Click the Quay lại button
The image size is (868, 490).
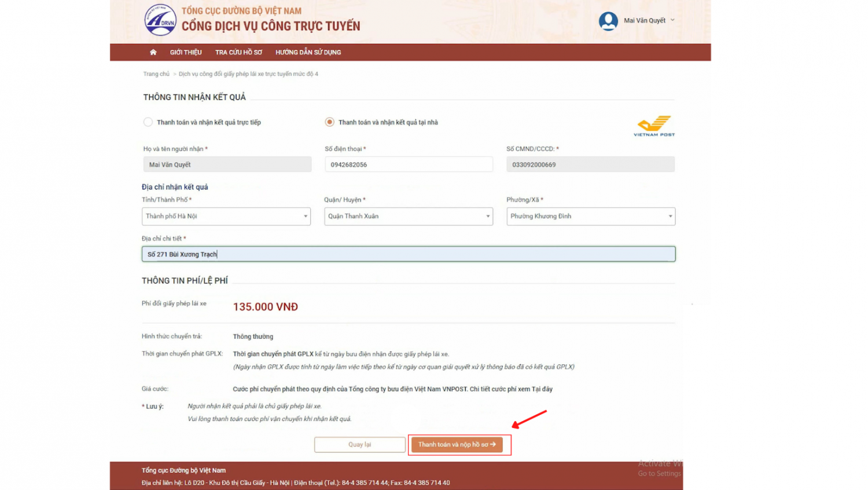(x=359, y=444)
